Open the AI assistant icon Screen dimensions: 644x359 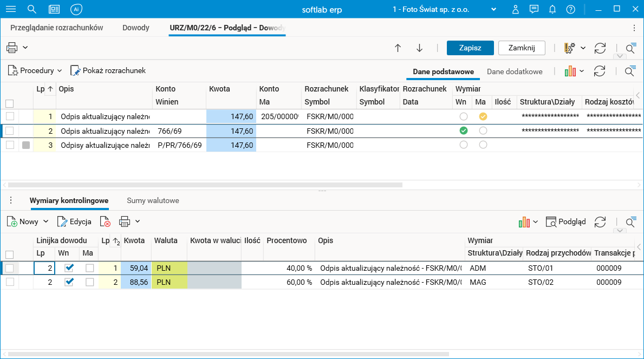point(76,9)
